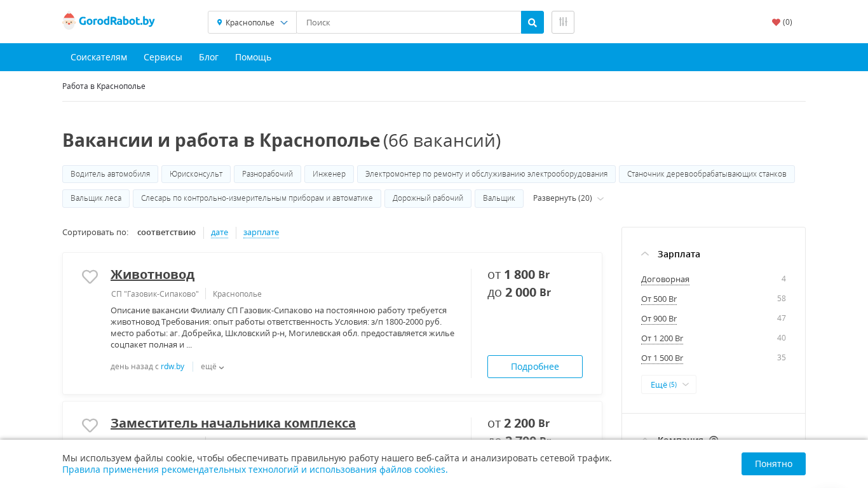This screenshot has height=488, width=868.
Task: Open the Блог menu item
Action: 208,57
